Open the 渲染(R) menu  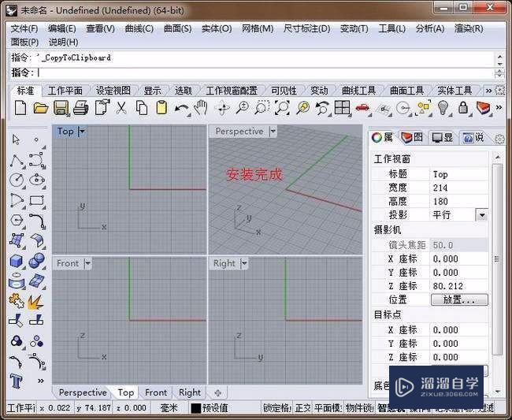click(x=469, y=28)
